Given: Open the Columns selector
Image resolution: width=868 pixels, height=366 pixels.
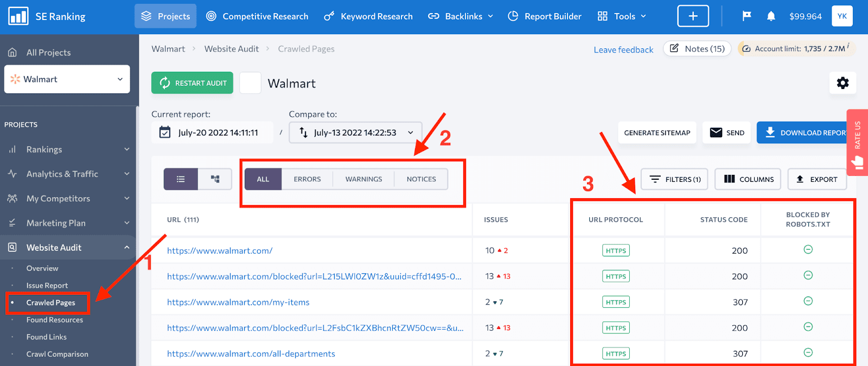Looking at the screenshot, I should point(748,179).
